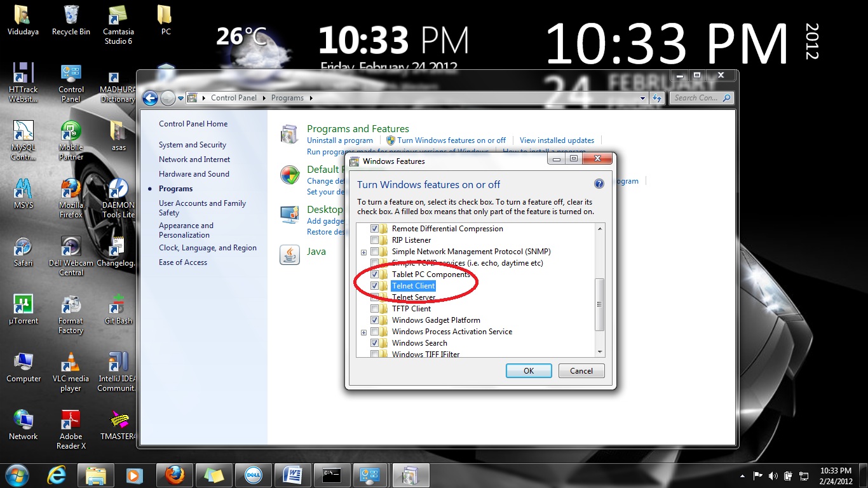Open the Dell Webcam Central desktop icon
868x488 pixels.
coord(71,256)
